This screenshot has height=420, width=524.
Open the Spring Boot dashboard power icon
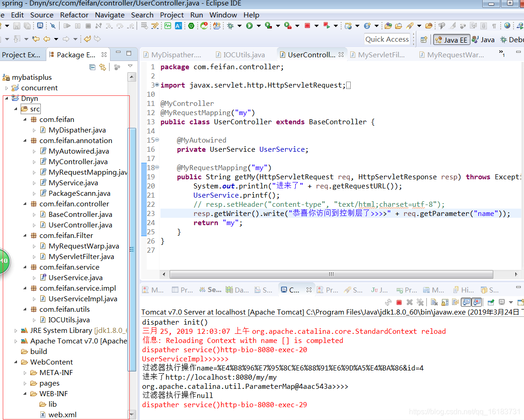(191, 26)
